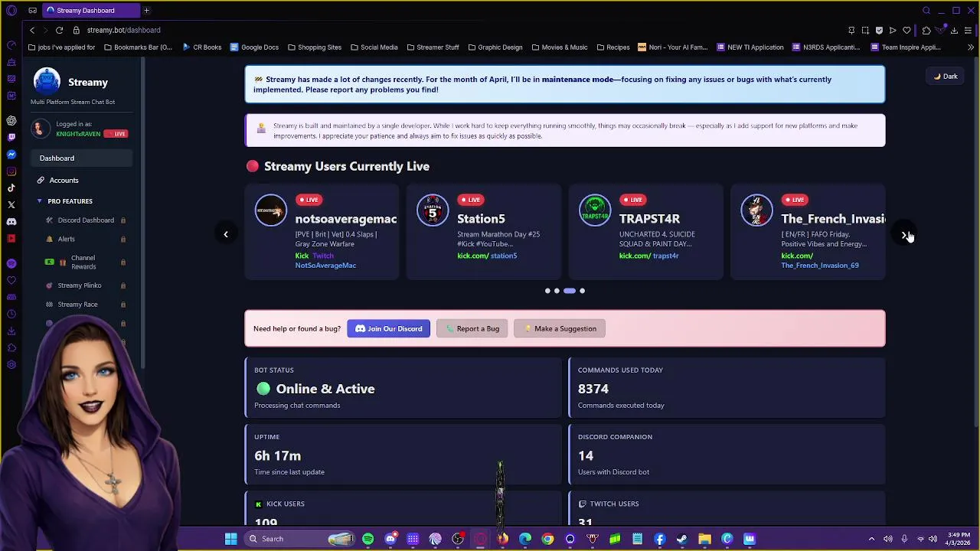Open browser extensions icon

[x=926, y=31]
